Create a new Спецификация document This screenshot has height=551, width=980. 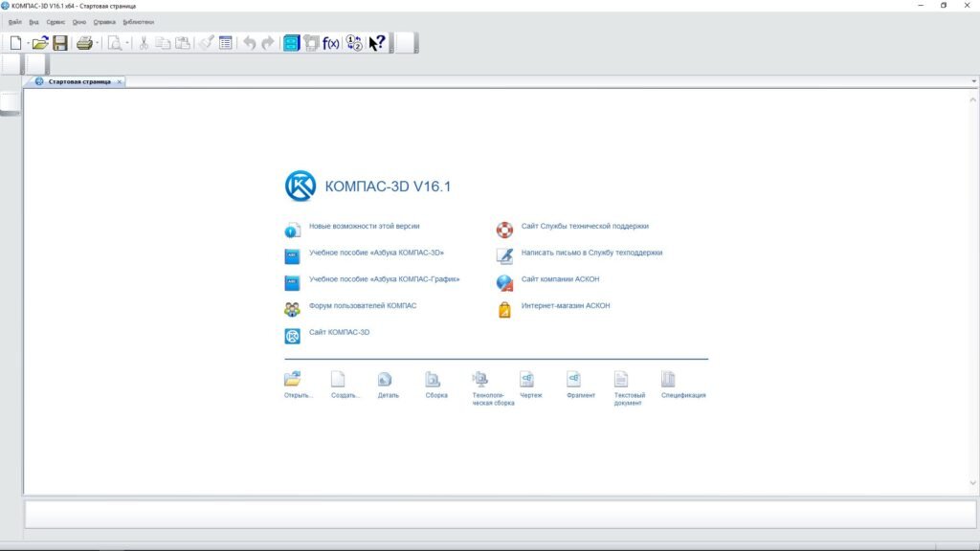(x=668, y=379)
